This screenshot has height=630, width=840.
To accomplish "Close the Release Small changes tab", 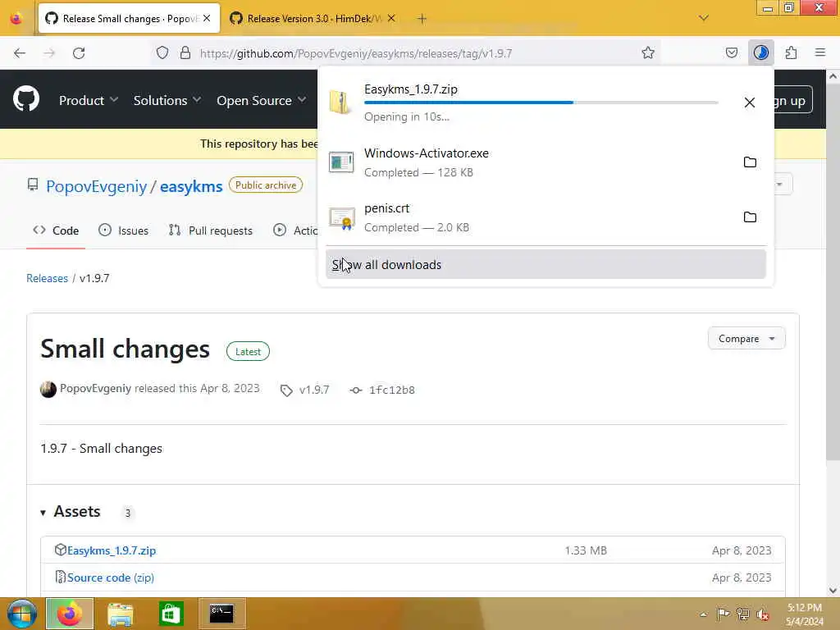I will [x=207, y=18].
